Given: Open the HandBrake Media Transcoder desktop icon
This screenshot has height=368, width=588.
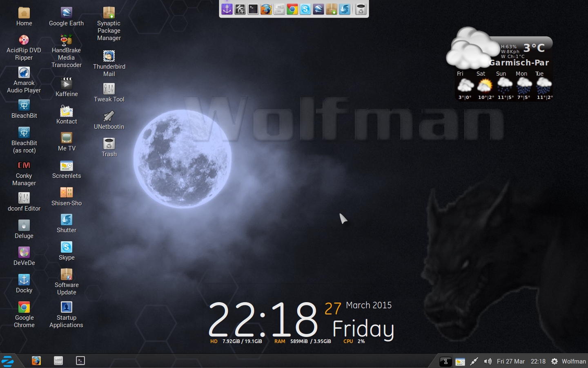Looking at the screenshot, I should 66,40.
